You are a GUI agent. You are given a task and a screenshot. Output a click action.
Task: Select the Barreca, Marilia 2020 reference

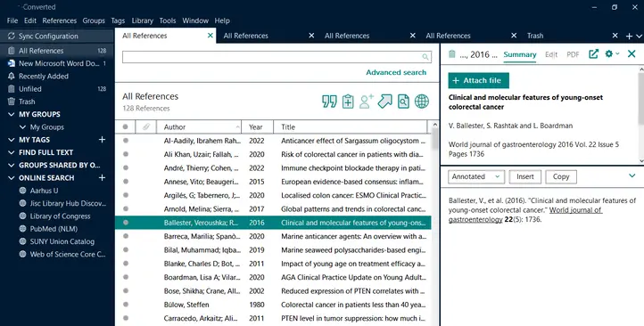click(x=273, y=236)
